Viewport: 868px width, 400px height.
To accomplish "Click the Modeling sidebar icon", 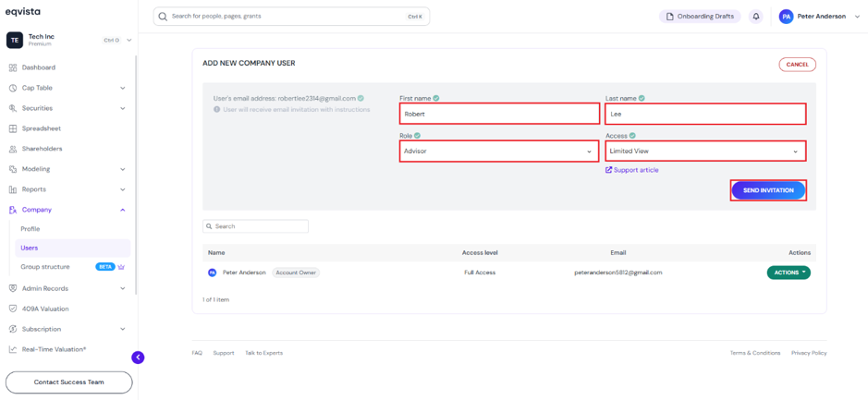I will 13,169.
